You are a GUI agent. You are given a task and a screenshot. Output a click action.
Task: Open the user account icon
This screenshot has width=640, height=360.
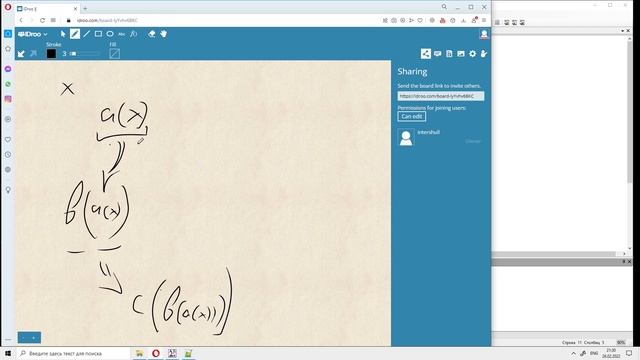coord(484,34)
